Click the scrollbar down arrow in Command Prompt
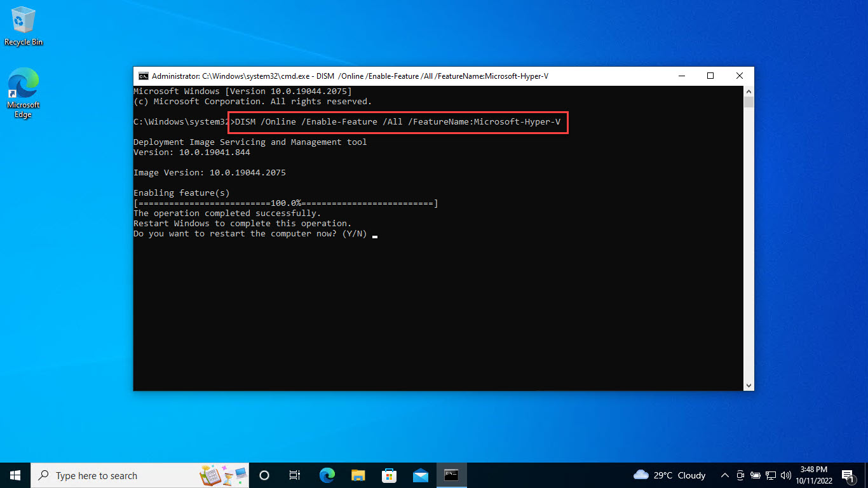 (749, 385)
